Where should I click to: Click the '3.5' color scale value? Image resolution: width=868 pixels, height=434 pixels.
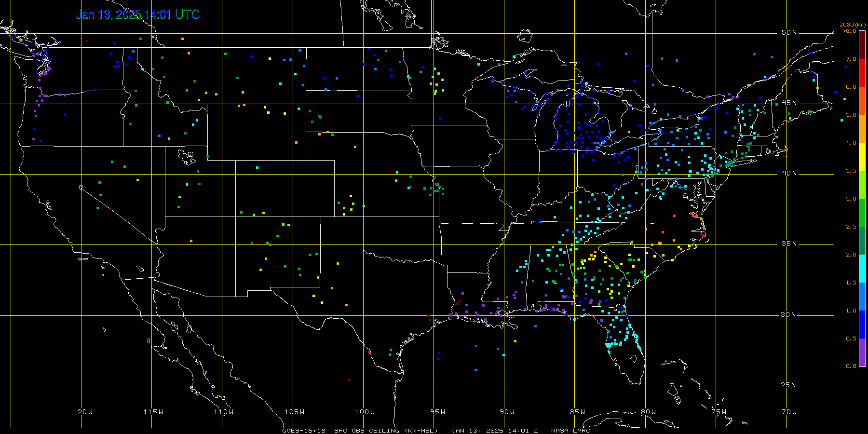[x=851, y=171]
